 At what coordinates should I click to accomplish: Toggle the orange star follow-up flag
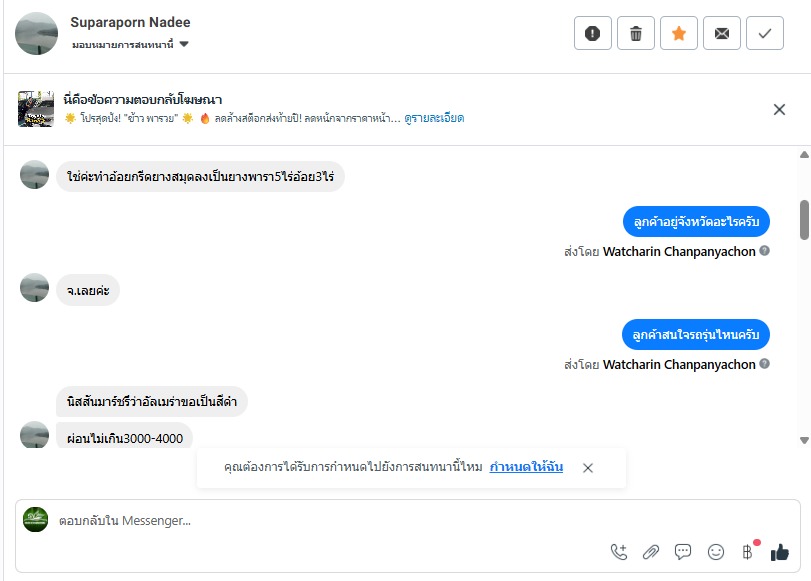click(x=679, y=33)
